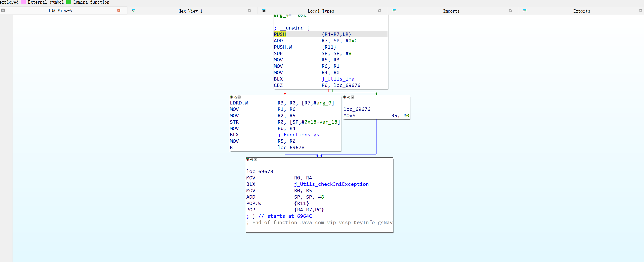Close the Hex View-1 tab
The image size is (644, 262).
tap(249, 11)
